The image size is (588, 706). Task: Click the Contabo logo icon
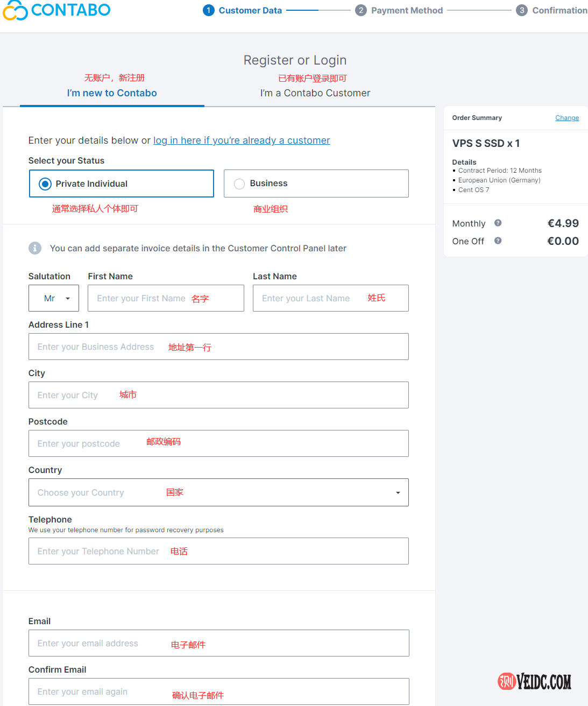tap(15, 10)
